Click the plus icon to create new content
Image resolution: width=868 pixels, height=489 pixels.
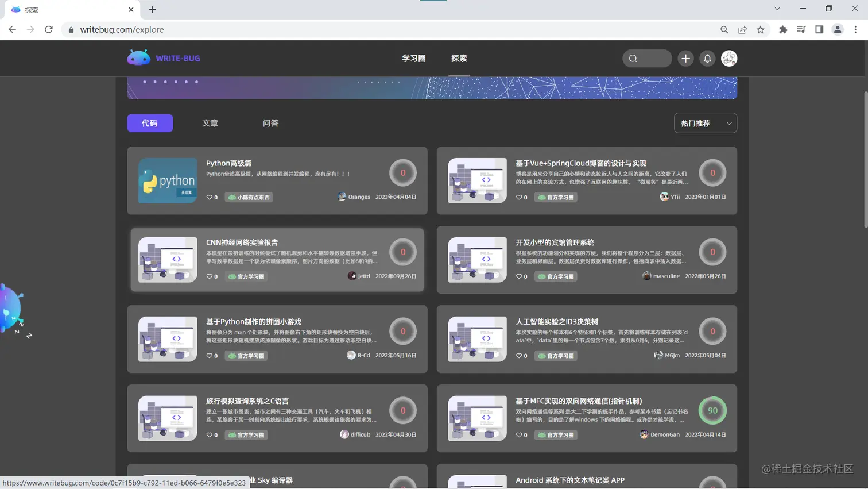pos(685,58)
